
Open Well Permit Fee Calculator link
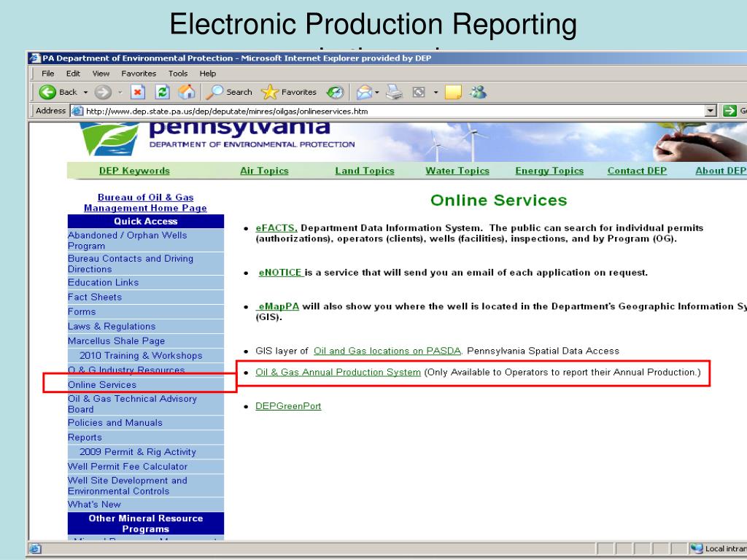[x=128, y=466]
